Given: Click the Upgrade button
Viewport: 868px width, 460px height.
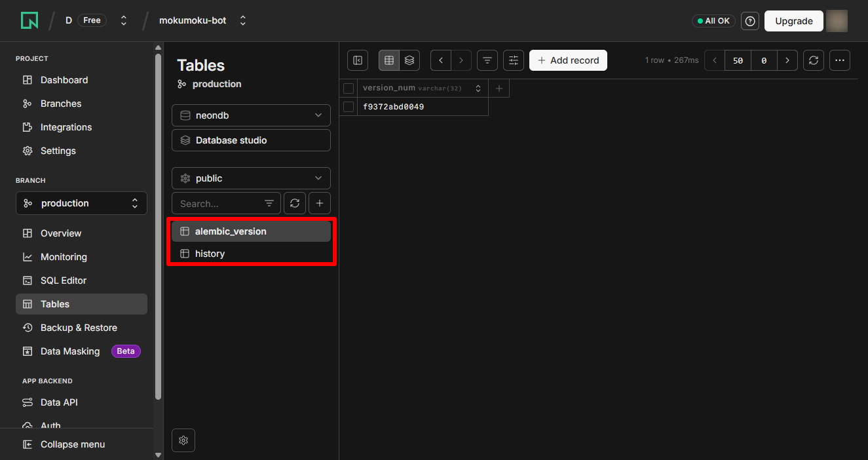Looking at the screenshot, I should tap(793, 21).
